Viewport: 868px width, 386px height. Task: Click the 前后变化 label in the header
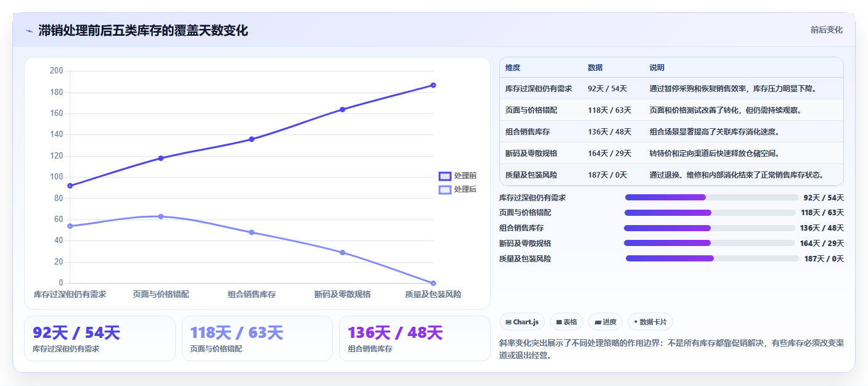coord(826,30)
